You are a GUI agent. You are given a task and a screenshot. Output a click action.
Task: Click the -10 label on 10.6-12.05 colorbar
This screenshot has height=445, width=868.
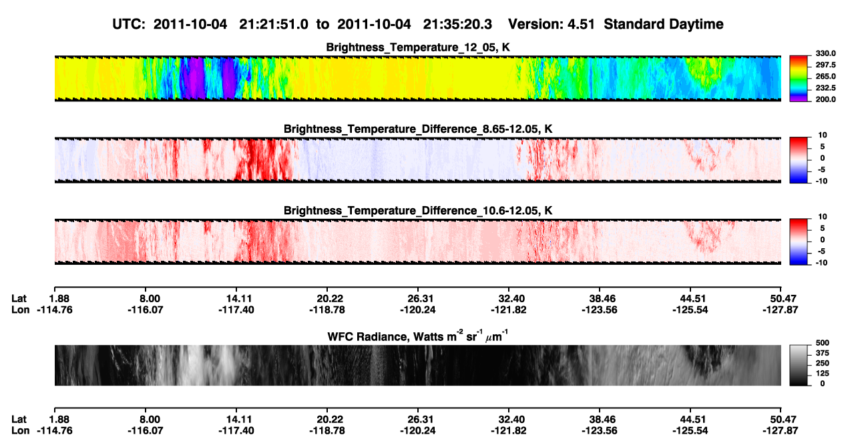pyautogui.click(x=822, y=263)
